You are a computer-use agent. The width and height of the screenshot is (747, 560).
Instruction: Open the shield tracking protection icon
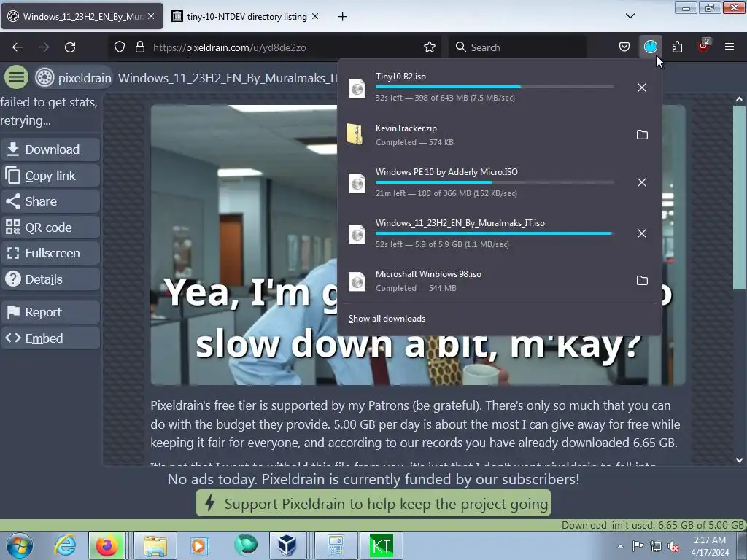pos(120,47)
